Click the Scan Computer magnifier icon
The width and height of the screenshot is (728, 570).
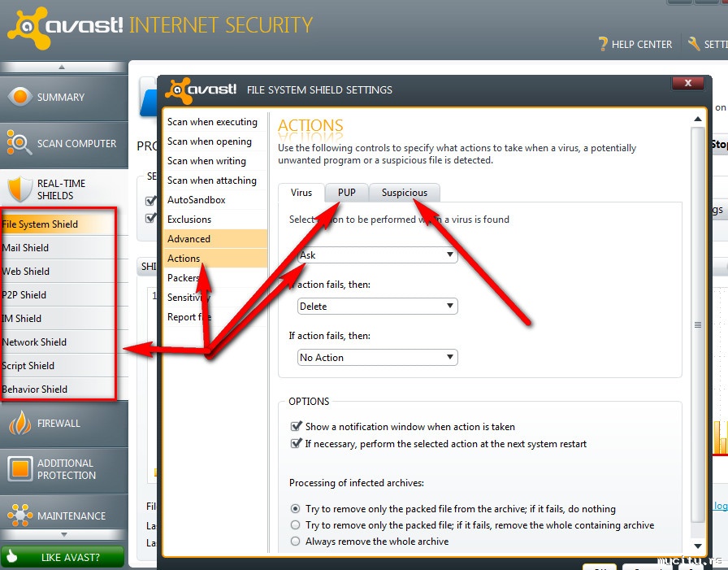tap(19, 142)
